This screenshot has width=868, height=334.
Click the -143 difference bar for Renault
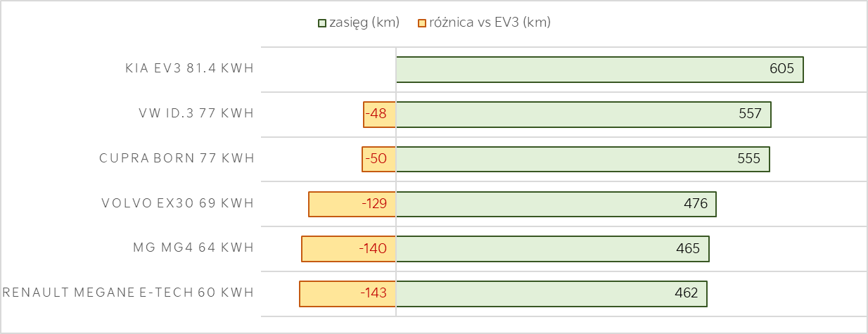click(x=348, y=294)
